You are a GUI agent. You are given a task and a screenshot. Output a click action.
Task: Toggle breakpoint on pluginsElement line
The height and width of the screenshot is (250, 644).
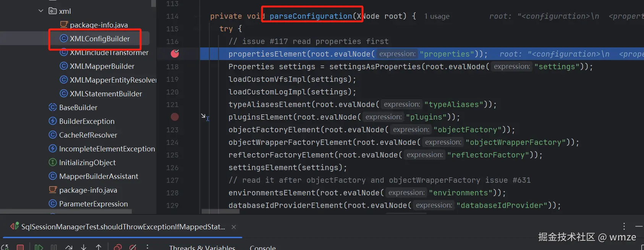coord(175,117)
